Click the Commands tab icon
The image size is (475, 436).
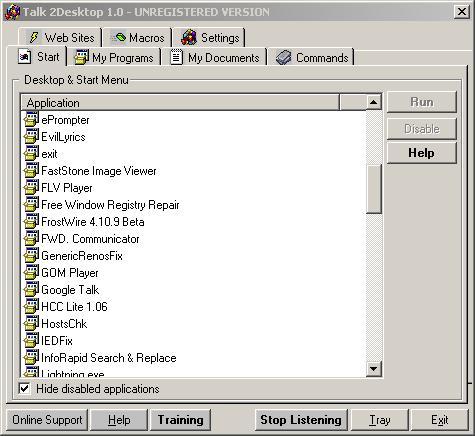pos(283,58)
